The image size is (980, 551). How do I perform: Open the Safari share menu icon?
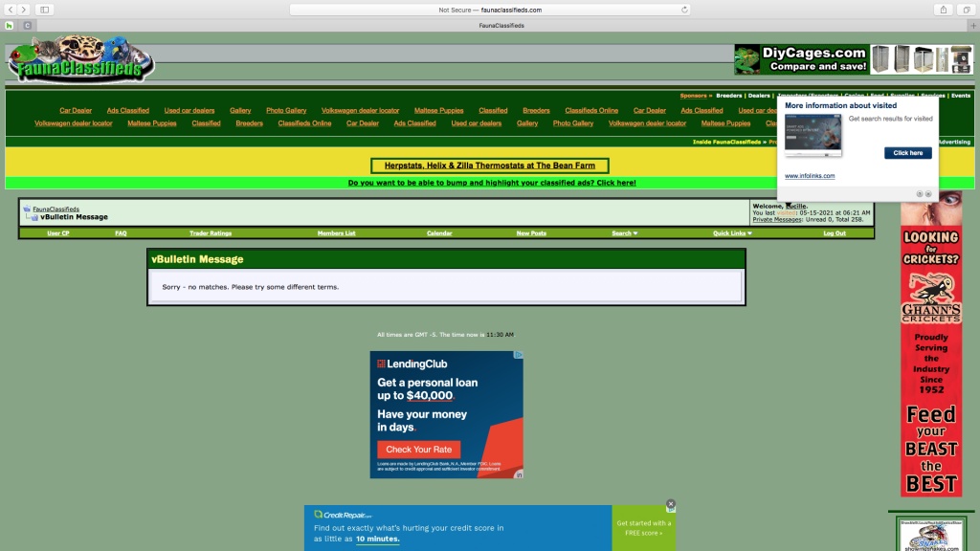point(943,10)
